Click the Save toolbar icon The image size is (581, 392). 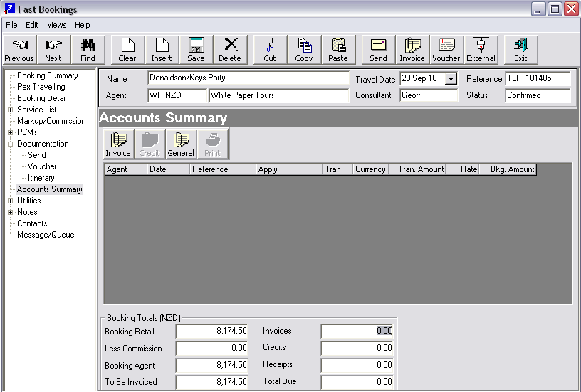[196, 46]
